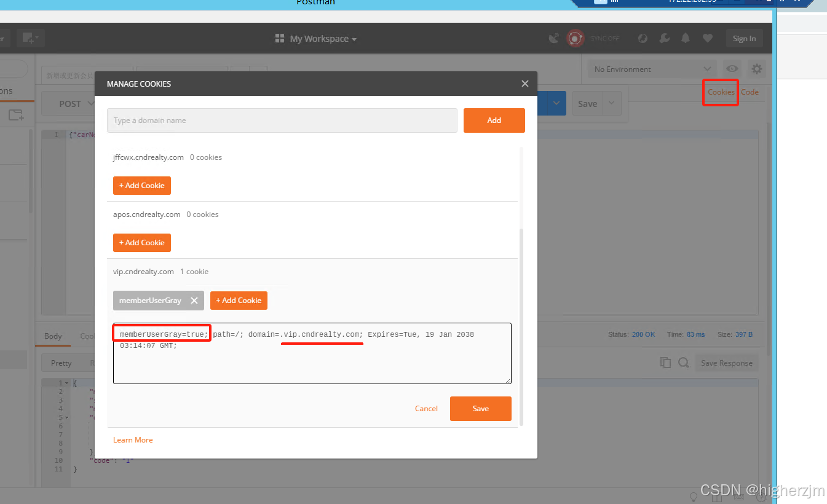Copy the response with the copy icon

tap(665, 363)
